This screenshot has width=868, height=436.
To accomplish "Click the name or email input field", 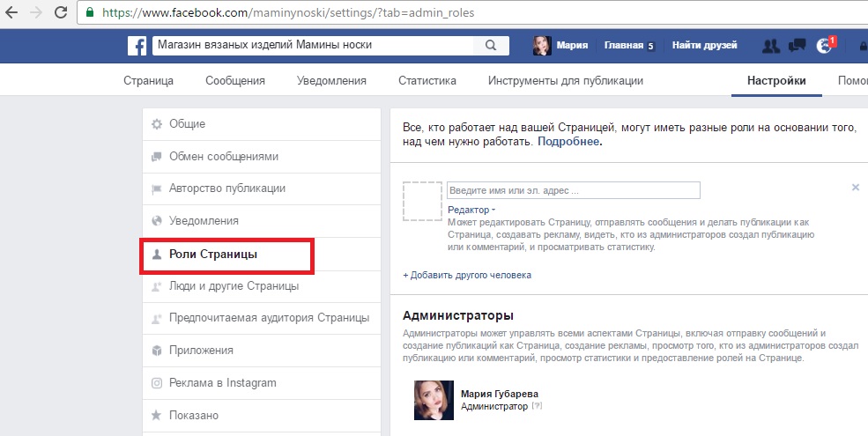I will pos(573,190).
